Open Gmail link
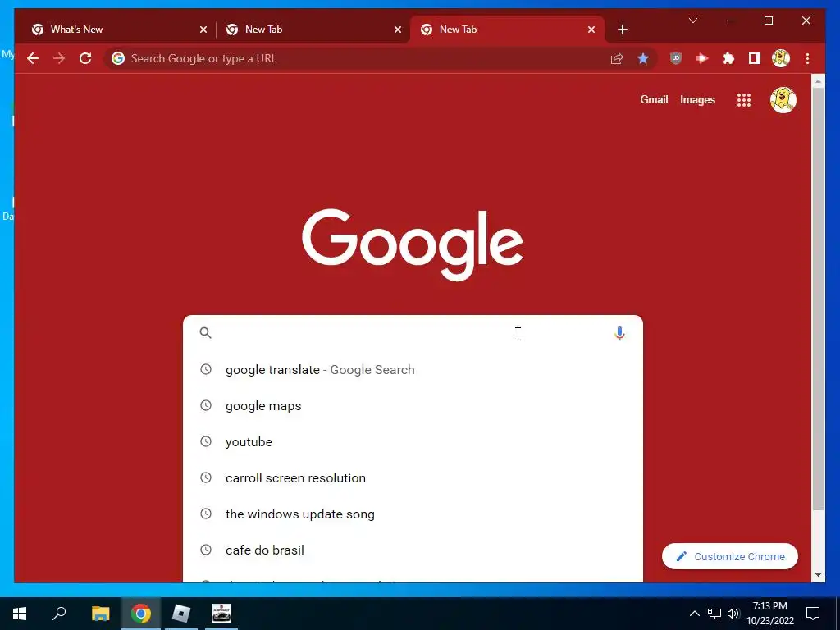The image size is (840, 630). coord(654,99)
